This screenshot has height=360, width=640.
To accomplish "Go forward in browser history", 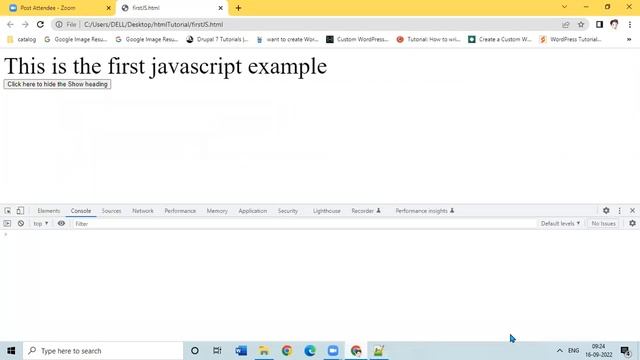I will (x=25, y=24).
